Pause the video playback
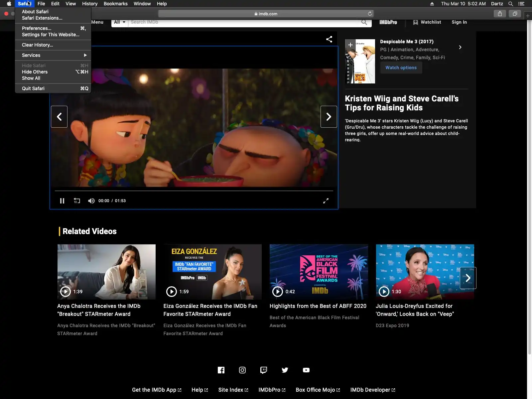Image resolution: width=532 pixels, height=399 pixels. click(x=62, y=201)
